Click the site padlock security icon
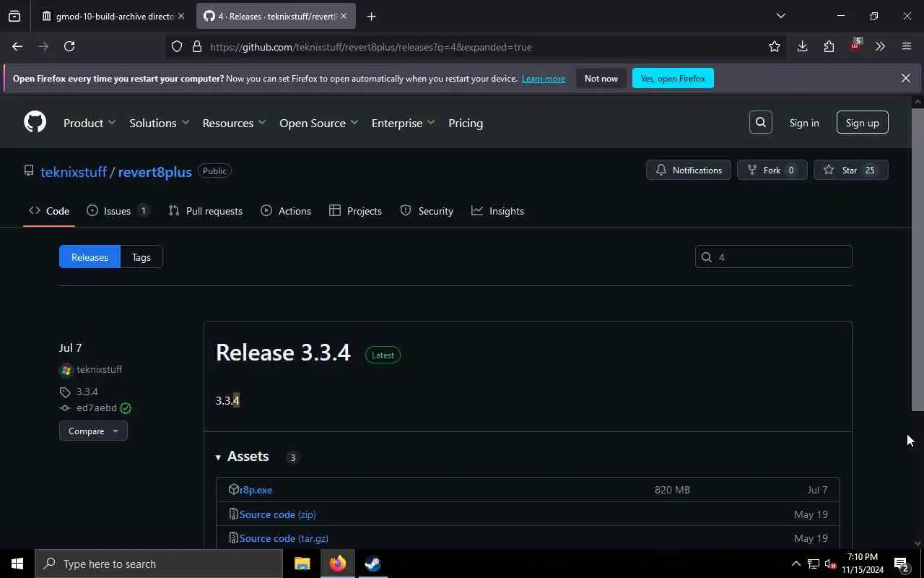Image resolution: width=924 pixels, height=578 pixels. (x=196, y=47)
